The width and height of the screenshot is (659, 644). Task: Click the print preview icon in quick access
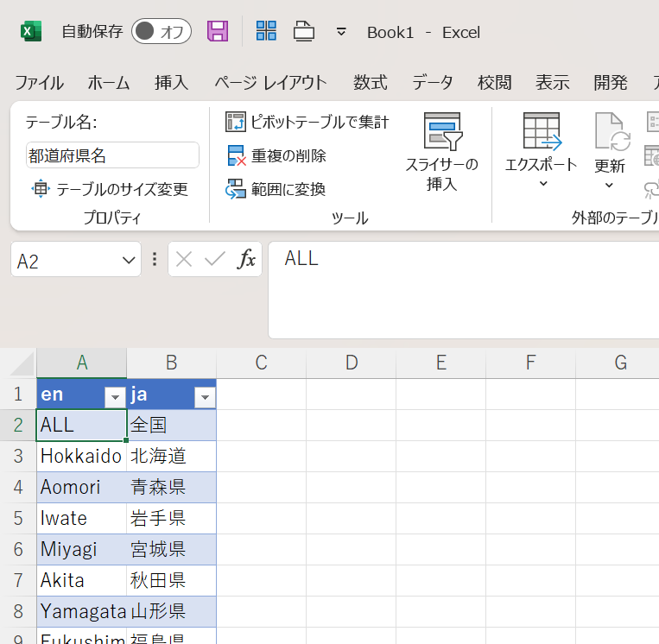(304, 31)
